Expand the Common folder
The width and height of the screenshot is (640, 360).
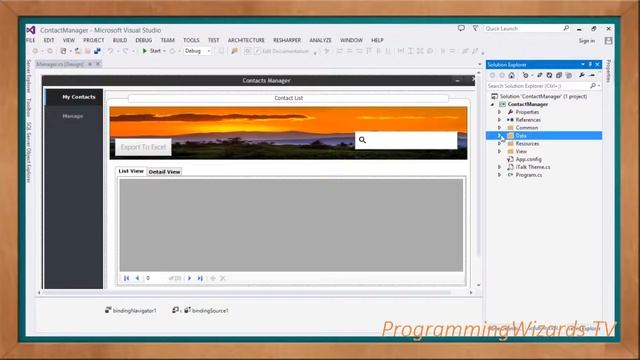499,128
